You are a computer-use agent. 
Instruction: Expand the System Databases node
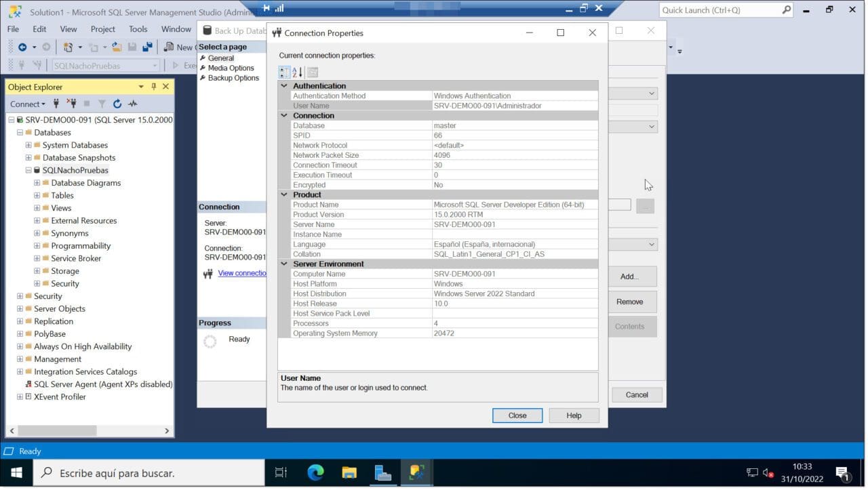coord(28,145)
